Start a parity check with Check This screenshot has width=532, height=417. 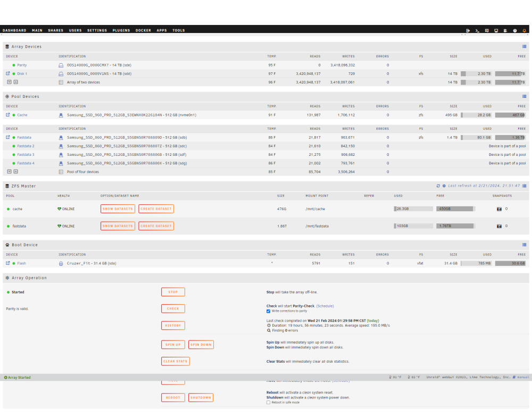(x=173, y=309)
